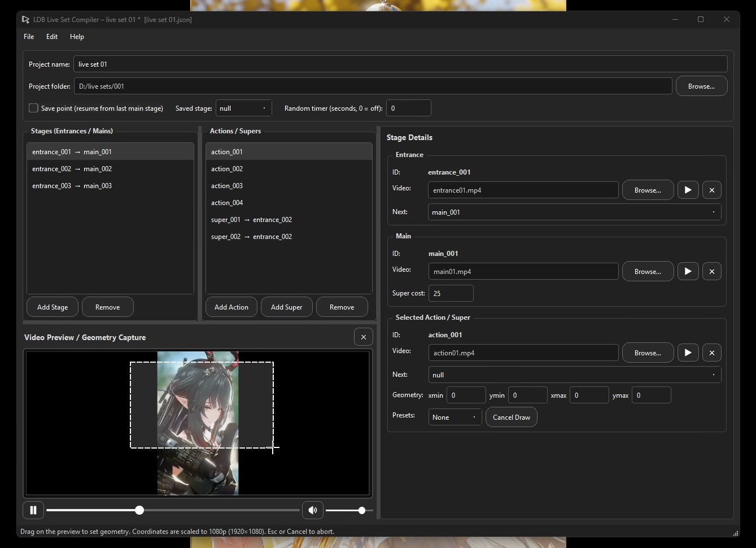
Task: Click Add Stage button
Action: click(x=53, y=307)
